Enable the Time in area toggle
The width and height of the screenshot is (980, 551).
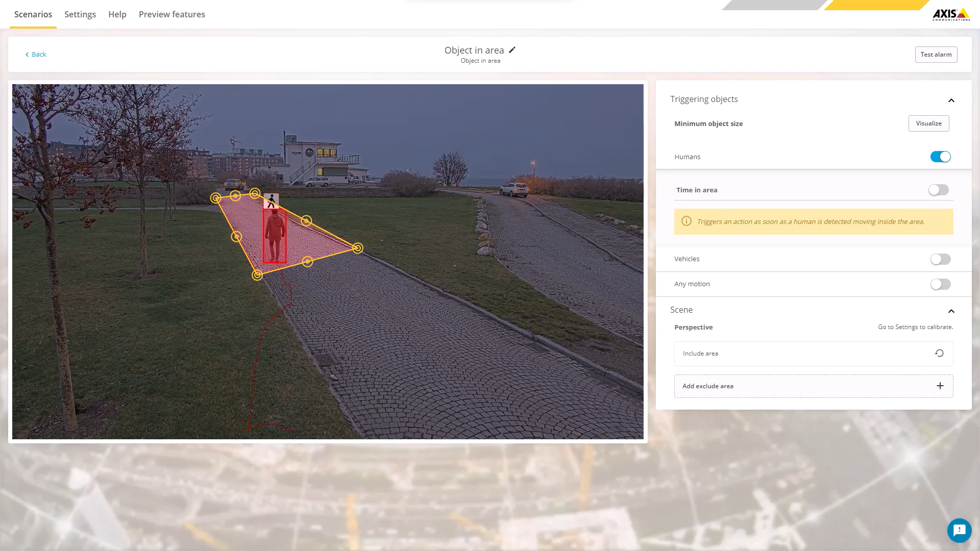pyautogui.click(x=938, y=190)
